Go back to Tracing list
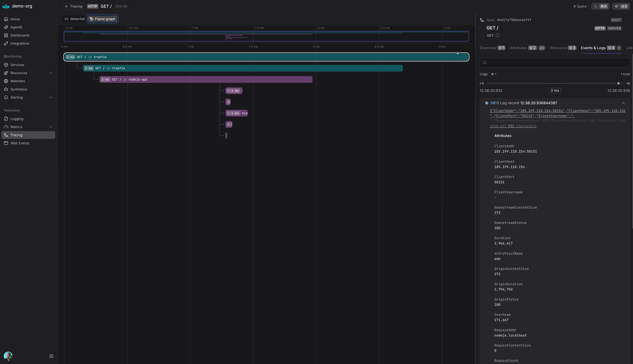 click(x=74, y=6)
